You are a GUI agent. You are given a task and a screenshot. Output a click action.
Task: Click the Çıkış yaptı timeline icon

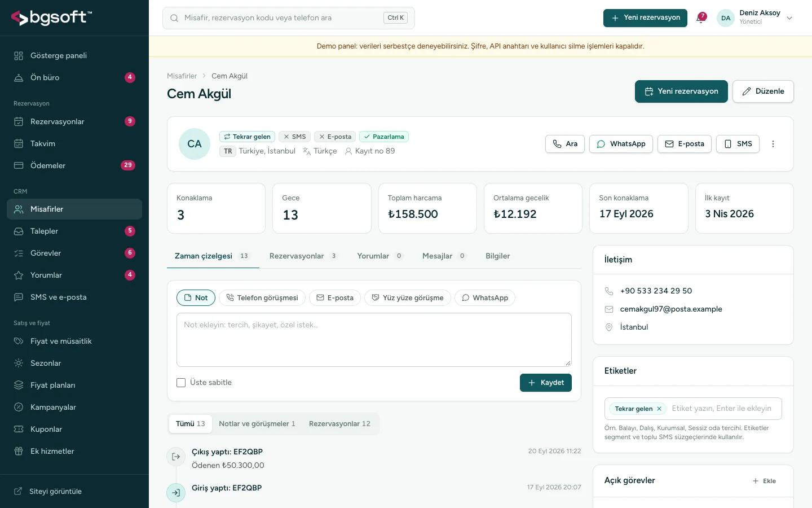click(x=176, y=457)
